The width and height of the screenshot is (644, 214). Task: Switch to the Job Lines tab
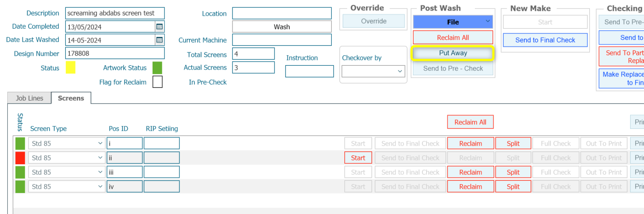pos(29,98)
